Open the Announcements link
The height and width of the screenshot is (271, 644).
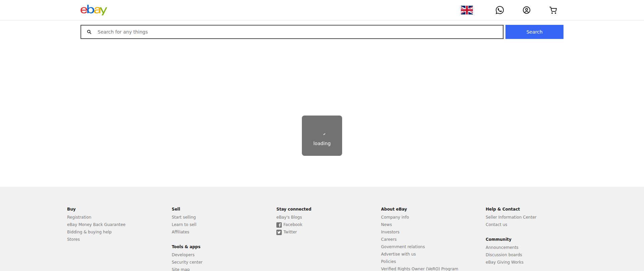coord(502,247)
